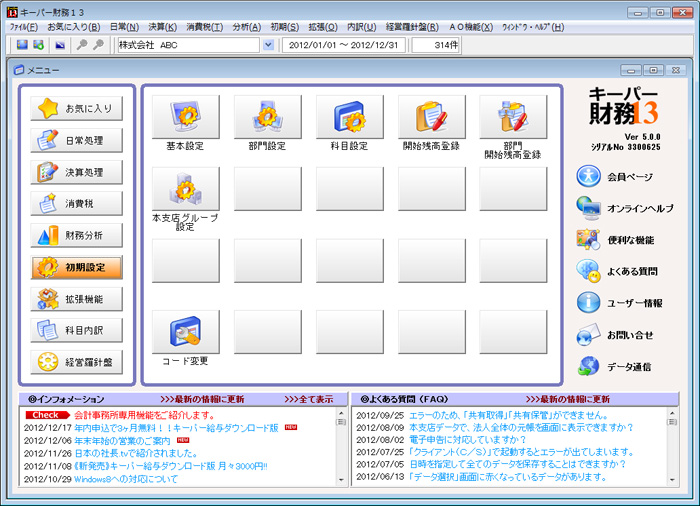Open 会員ページ member page
This screenshot has height=506, width=700.
click(x=615, y=176)
